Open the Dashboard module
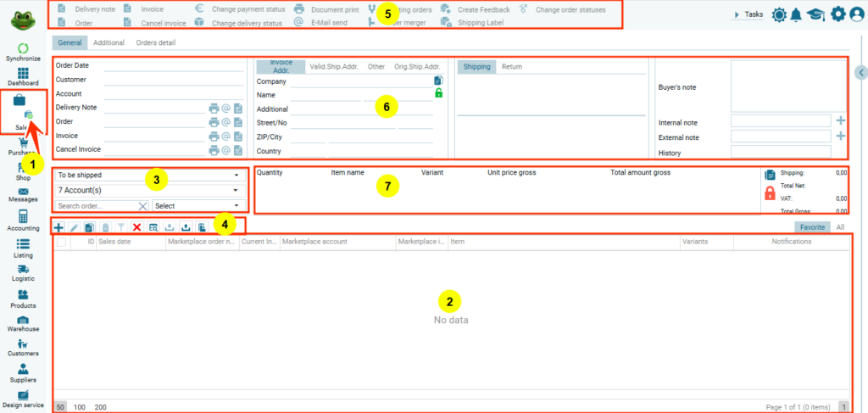The image size is (868, 413). point(23,75)
